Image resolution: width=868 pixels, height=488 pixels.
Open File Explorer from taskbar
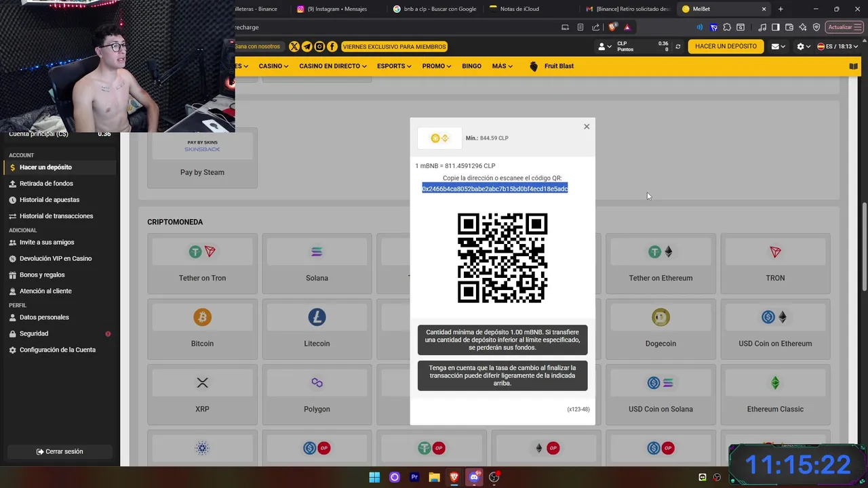coord(434,477)
